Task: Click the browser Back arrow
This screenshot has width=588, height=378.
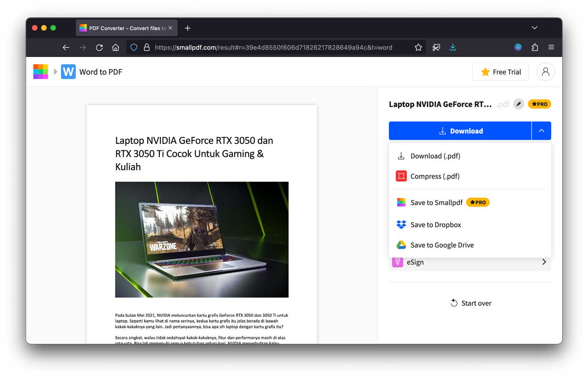Action: click(x=66, y=47)
